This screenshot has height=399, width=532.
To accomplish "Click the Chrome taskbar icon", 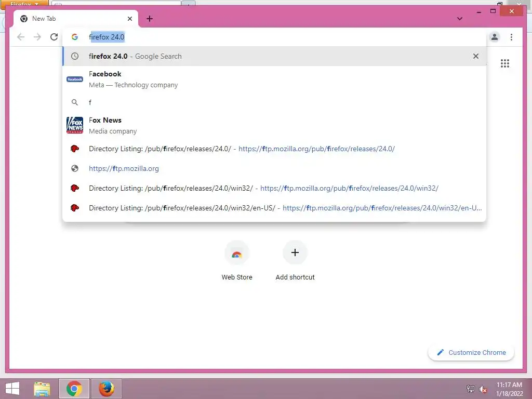I will coord(74,389).
